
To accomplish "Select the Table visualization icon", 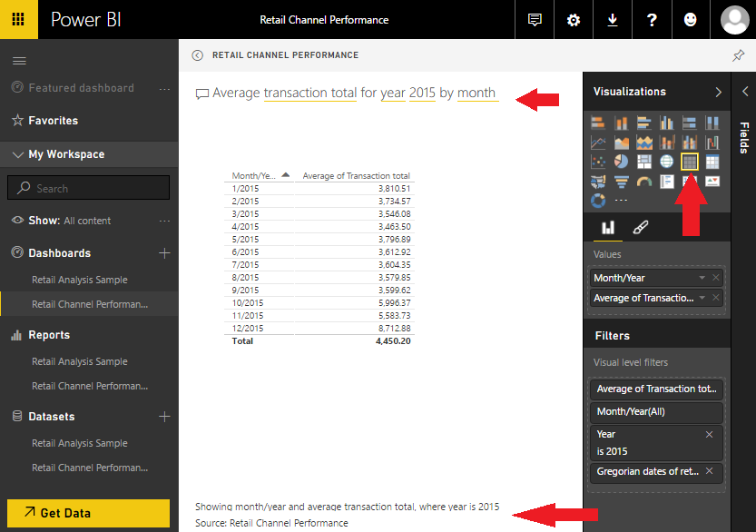I will 688,161.
